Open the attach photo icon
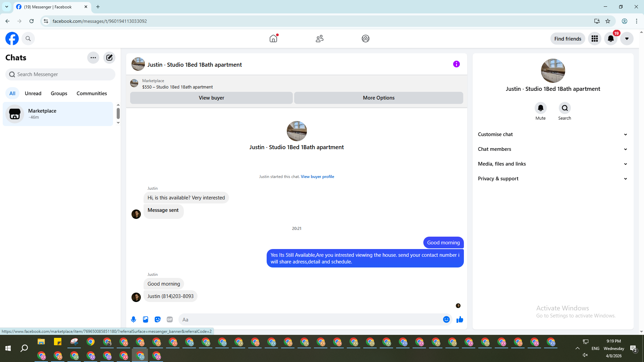The image size is (644, 362). click(146, 319)
